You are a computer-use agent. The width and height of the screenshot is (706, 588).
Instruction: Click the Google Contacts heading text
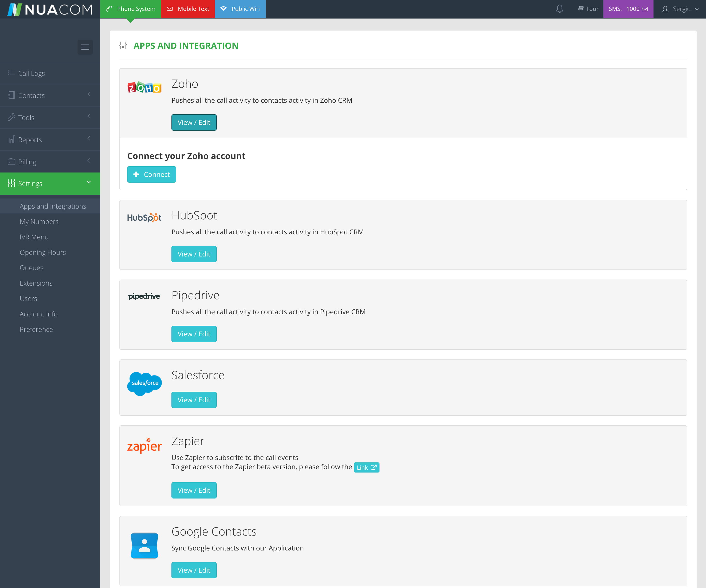[x=214, y=531]
